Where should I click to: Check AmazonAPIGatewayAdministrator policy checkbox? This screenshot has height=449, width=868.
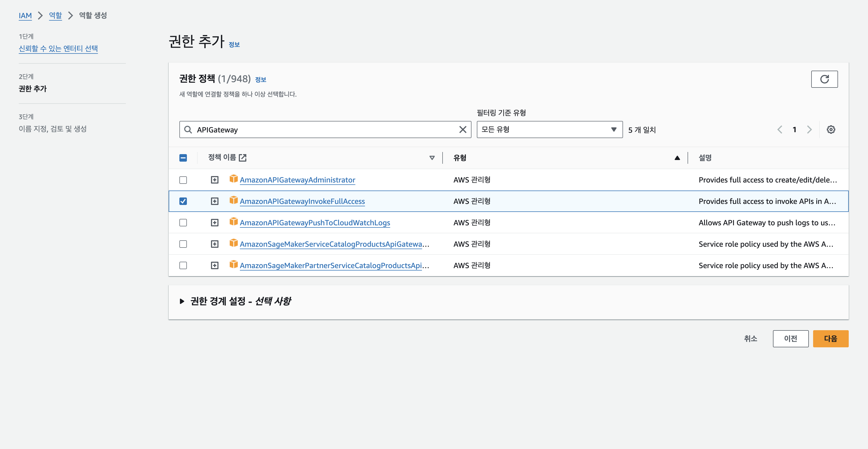tap(183, 180)
